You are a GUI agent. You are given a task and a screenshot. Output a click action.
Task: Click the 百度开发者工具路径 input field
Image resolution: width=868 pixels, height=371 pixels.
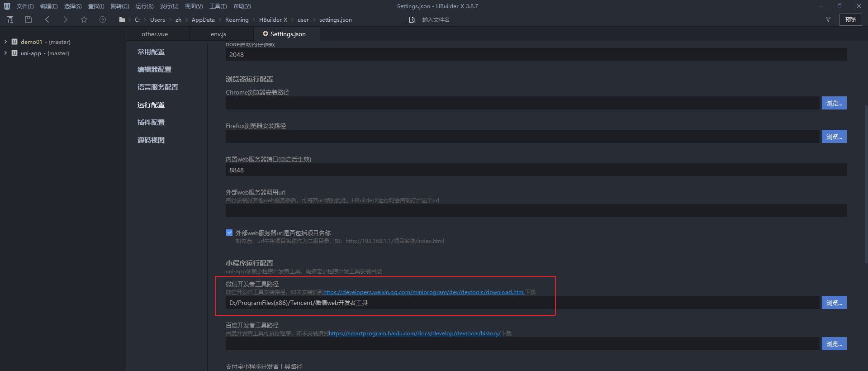pos(522,344)
